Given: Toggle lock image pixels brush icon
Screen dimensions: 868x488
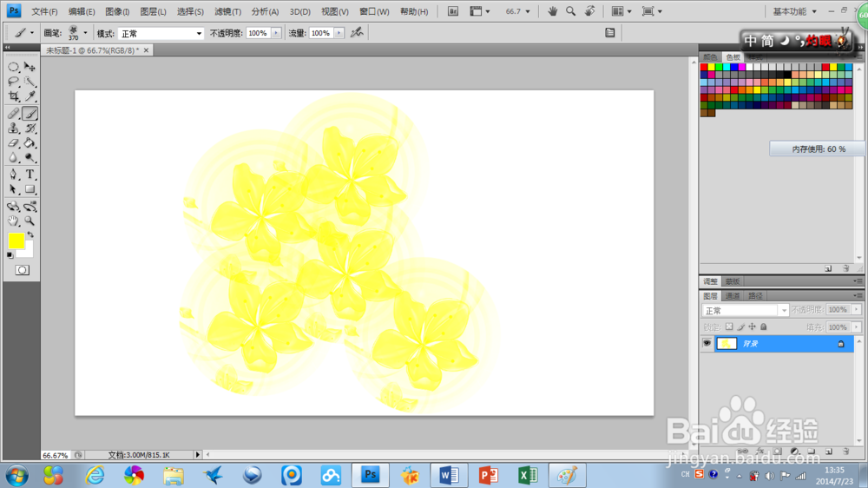Looking at the screenshot, I should (x=740, y=326).
